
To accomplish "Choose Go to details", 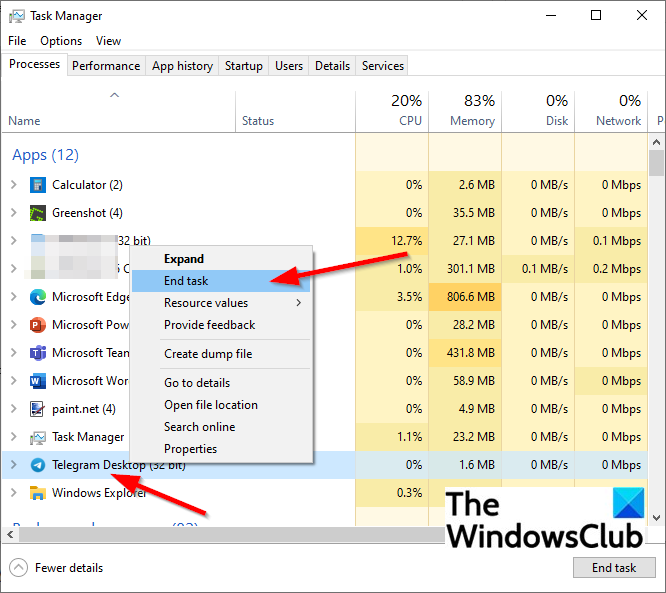I will (221, 383).
